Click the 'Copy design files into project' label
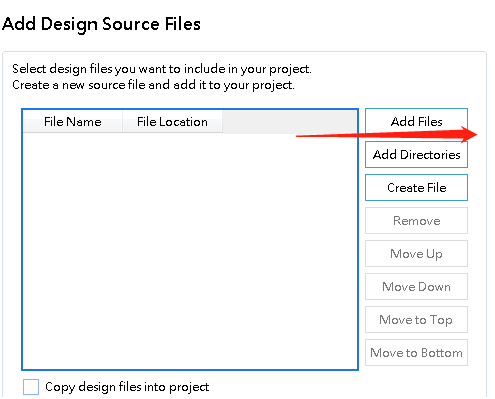495x399 pixels. [127, 387]
